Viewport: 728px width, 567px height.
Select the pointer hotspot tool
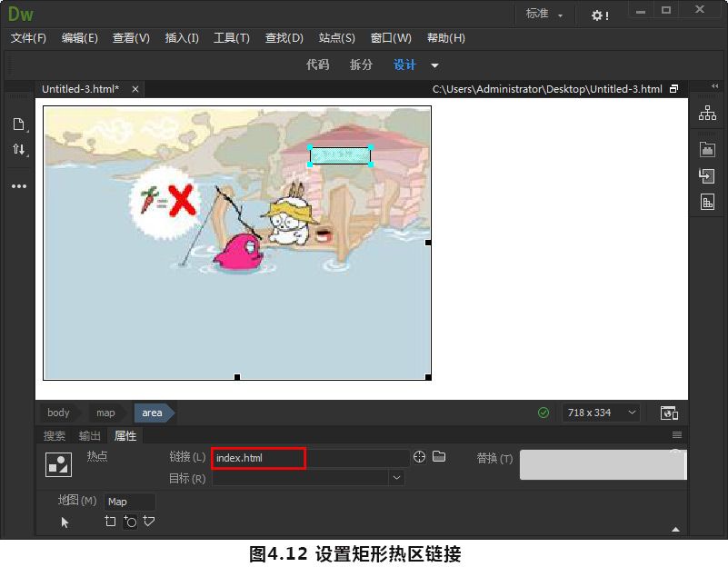pyautogui.click(x=65, y=522)
